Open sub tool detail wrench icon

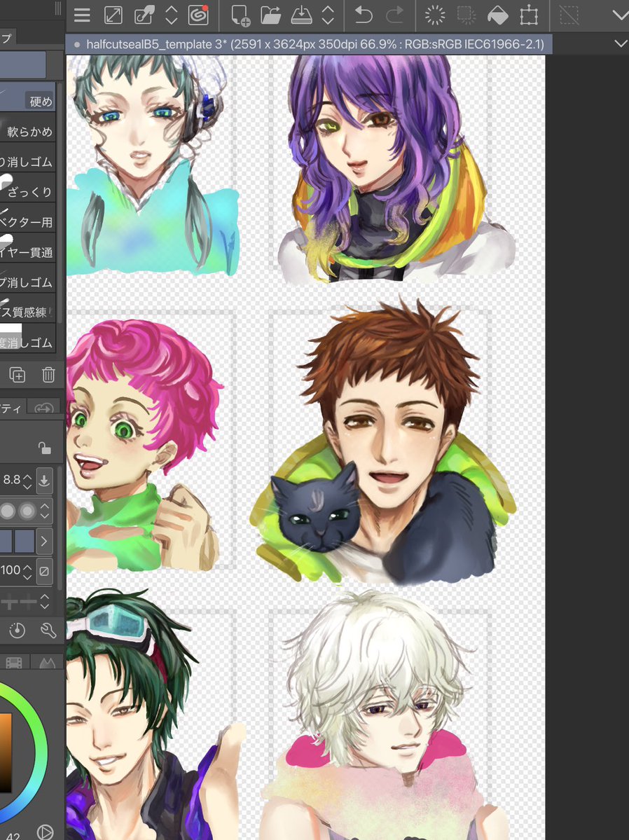tap(48, 631)
